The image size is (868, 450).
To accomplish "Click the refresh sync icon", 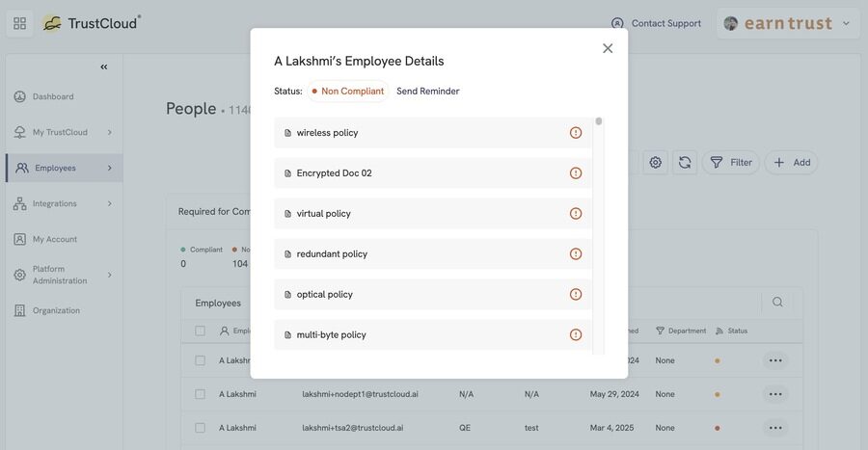I will (x=685, y=163).
